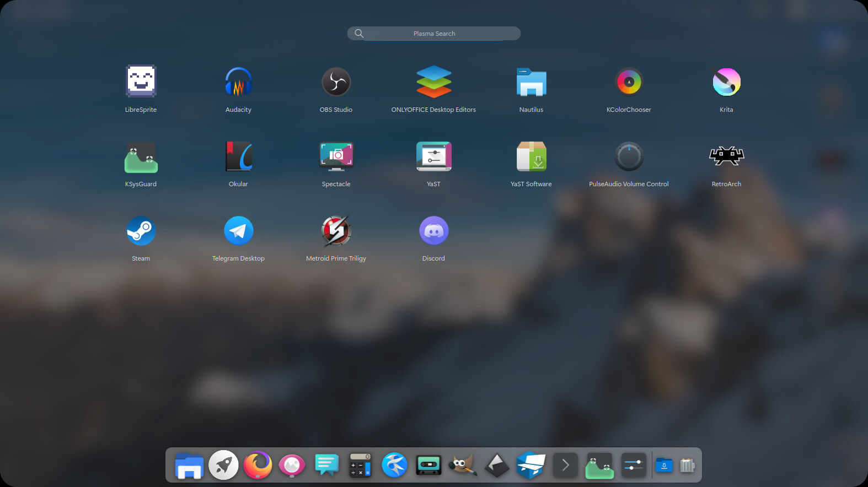Open PulseAudio Volume Control
Viewport: 868px width, 487px height.
[629, 156]
